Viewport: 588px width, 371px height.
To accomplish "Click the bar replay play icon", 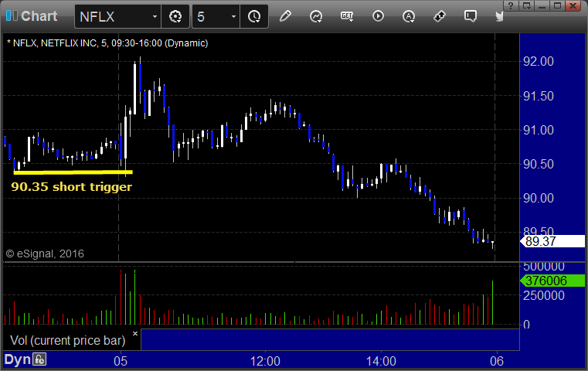I will [378, 16].
